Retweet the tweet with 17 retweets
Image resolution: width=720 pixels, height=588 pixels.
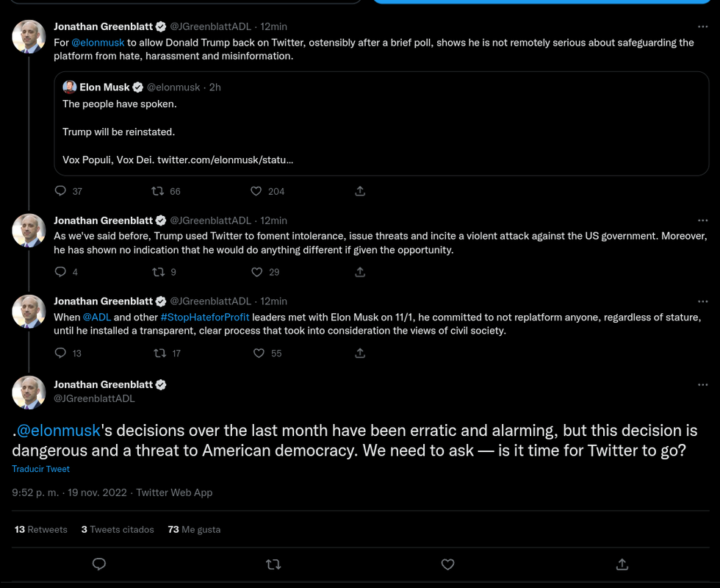(160, 353)
